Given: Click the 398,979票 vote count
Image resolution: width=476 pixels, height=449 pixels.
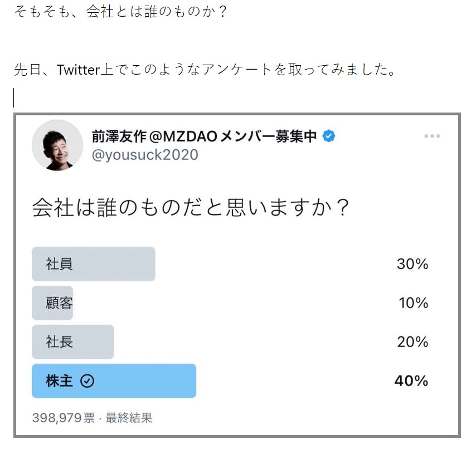Looking at the screenshot, I should pos(64,418).
